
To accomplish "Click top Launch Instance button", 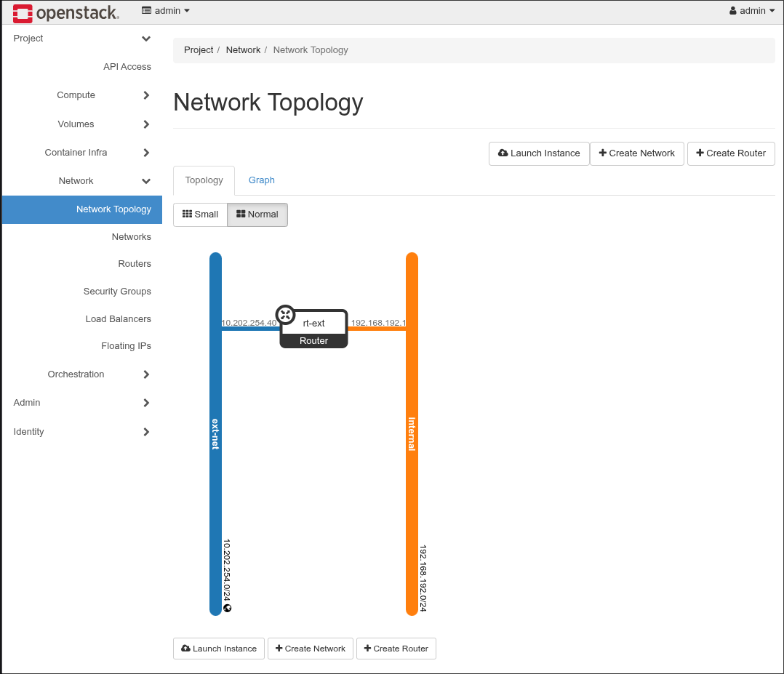I will tap(539, 153).
